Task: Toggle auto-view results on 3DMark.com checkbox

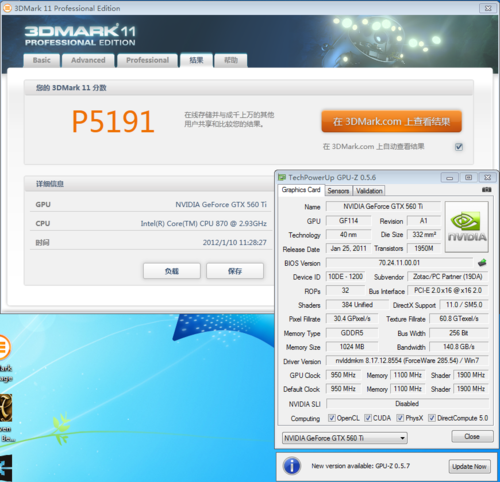Action: click(x=459, y=147)
